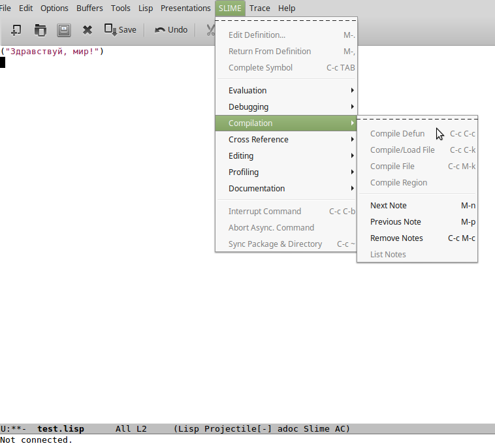Click the Cut scissors toolbar icon
The width and height of the screenshot is (495, 448).
click(210, 30)
